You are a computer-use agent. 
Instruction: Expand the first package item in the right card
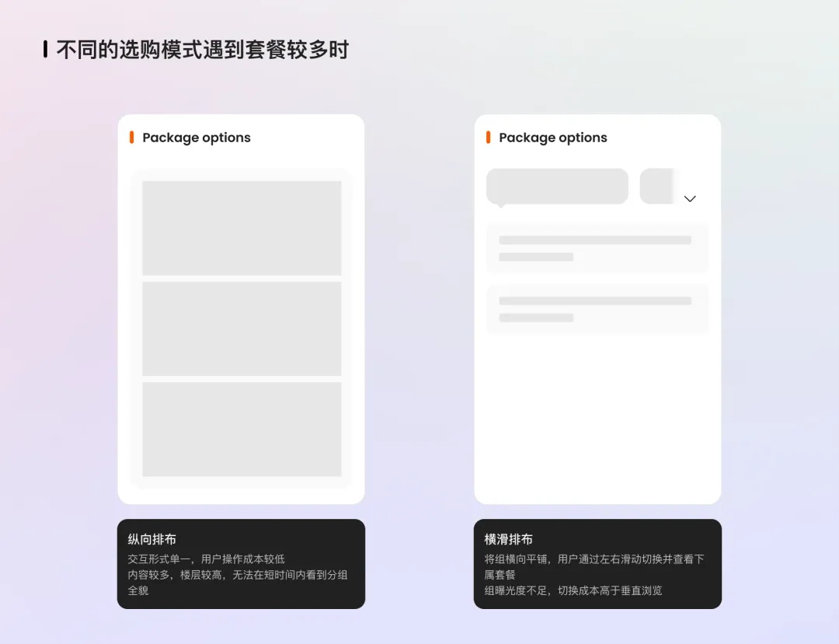click(597, 248)
